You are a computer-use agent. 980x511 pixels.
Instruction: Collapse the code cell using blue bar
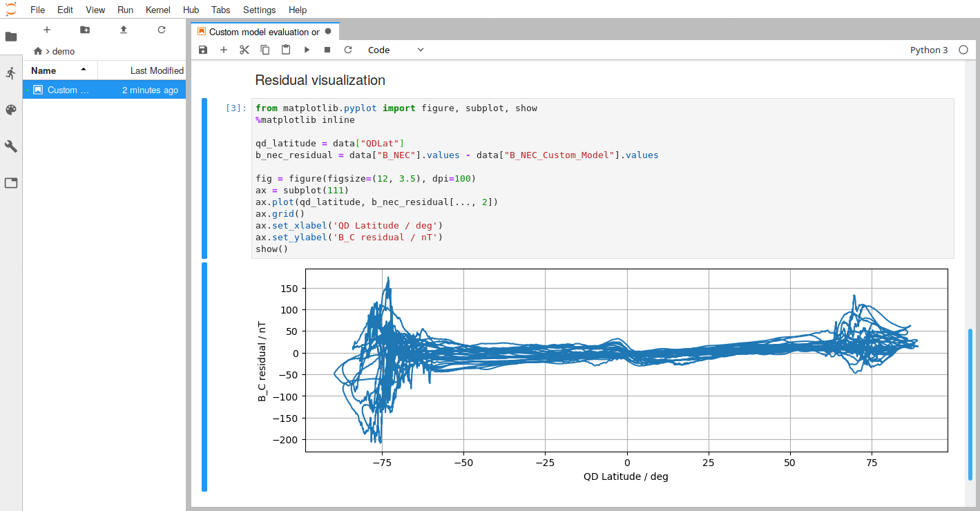click(x=204, y=178)
